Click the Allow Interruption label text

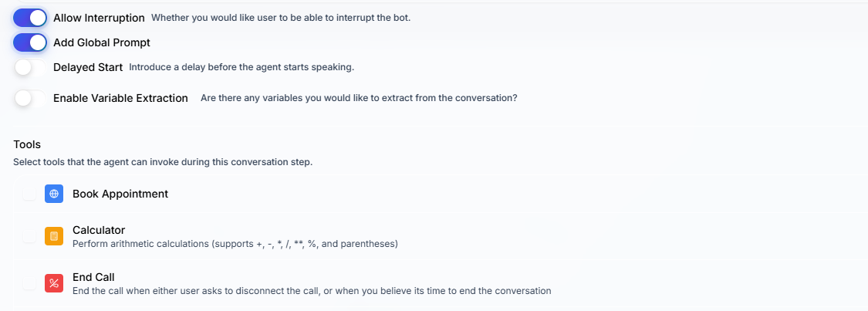point(99,18)
